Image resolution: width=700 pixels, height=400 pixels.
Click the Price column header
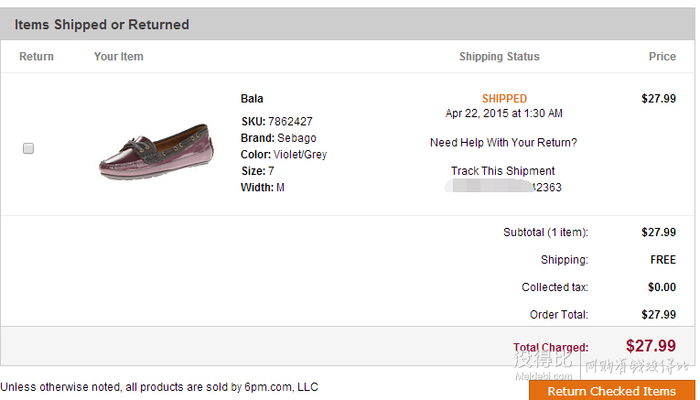[x=662, y=57]
